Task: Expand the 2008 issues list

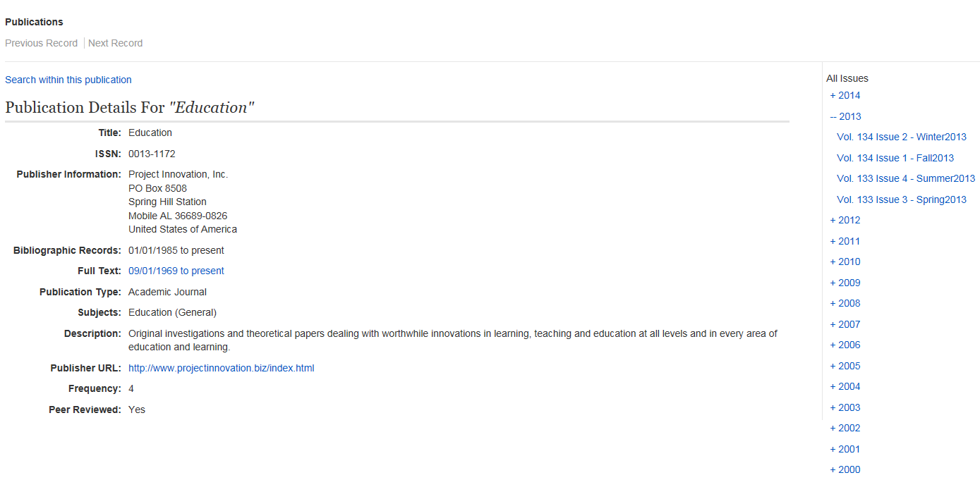Action: pyautogui.click(x=845, y=304)
